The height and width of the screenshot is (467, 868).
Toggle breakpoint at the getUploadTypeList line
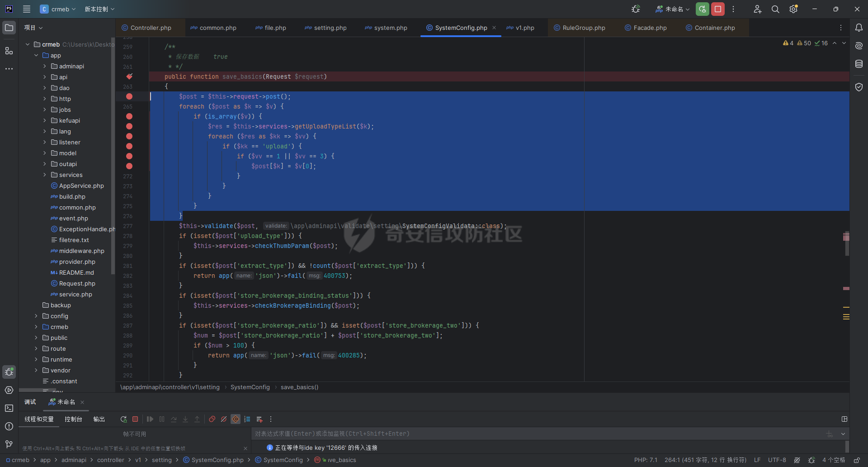(129, 126)
